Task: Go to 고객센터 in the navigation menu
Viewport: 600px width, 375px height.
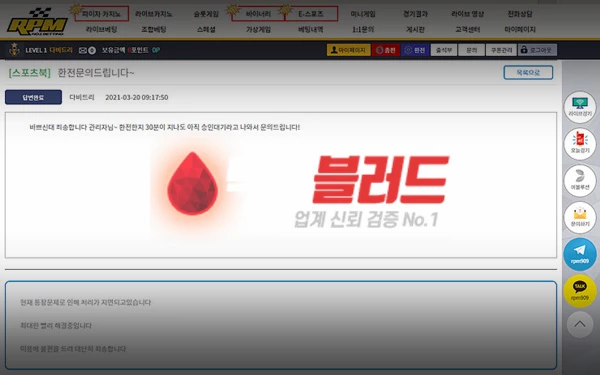Action: pyautogui.click(x=468, y=29)
